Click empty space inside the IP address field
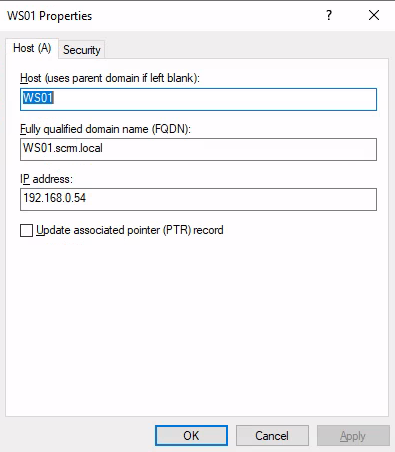This screenshot has width=395, height=452. point(230,199)
